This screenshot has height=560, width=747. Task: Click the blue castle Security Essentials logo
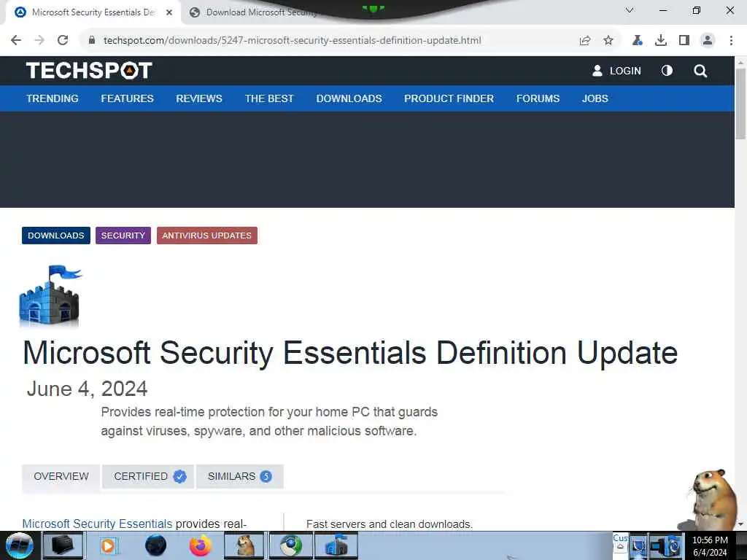pyautogui.click(x=50, y=295)
